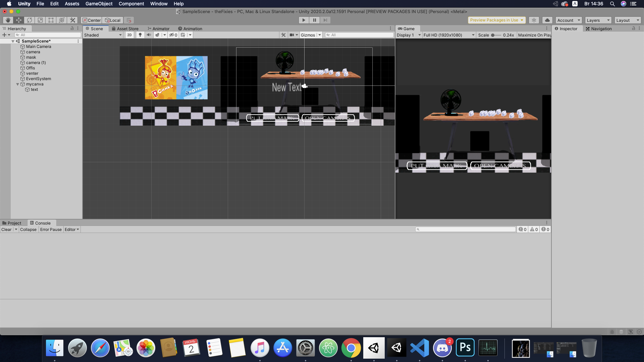This screenshot has width=644, height=362.
Task: Switch to Navigation tab
Action: coord(599,28)
